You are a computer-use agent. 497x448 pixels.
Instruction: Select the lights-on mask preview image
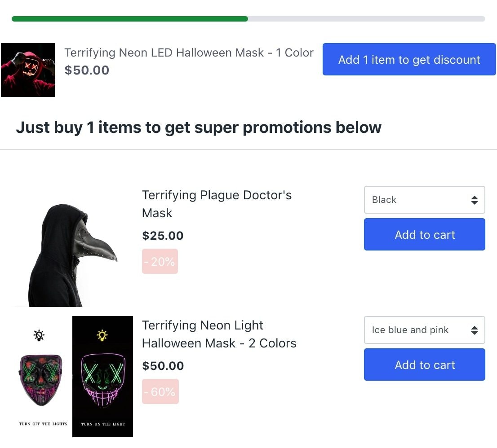tap(102, 376)
